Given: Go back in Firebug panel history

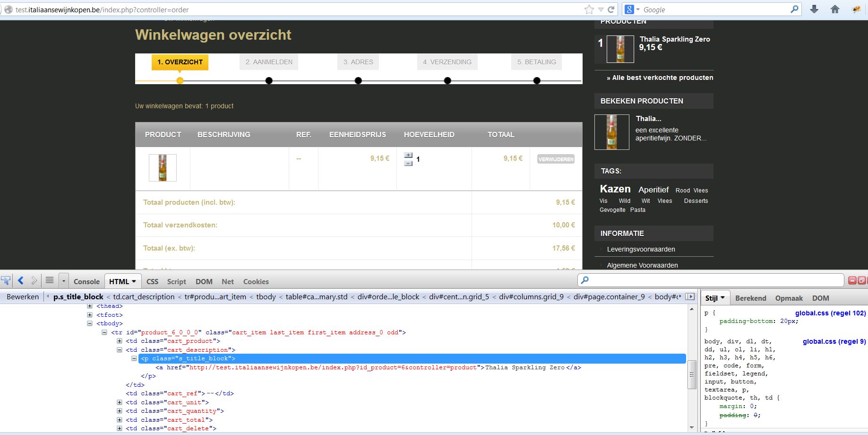Looking at the screenshot, I should (x=21, y=281).
